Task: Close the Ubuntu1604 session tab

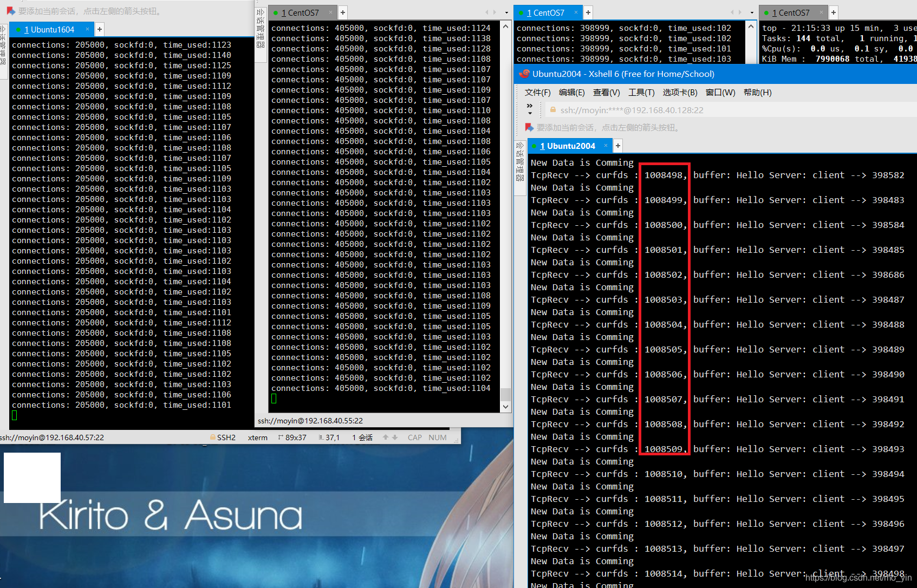Action: [x=87, y=29]
